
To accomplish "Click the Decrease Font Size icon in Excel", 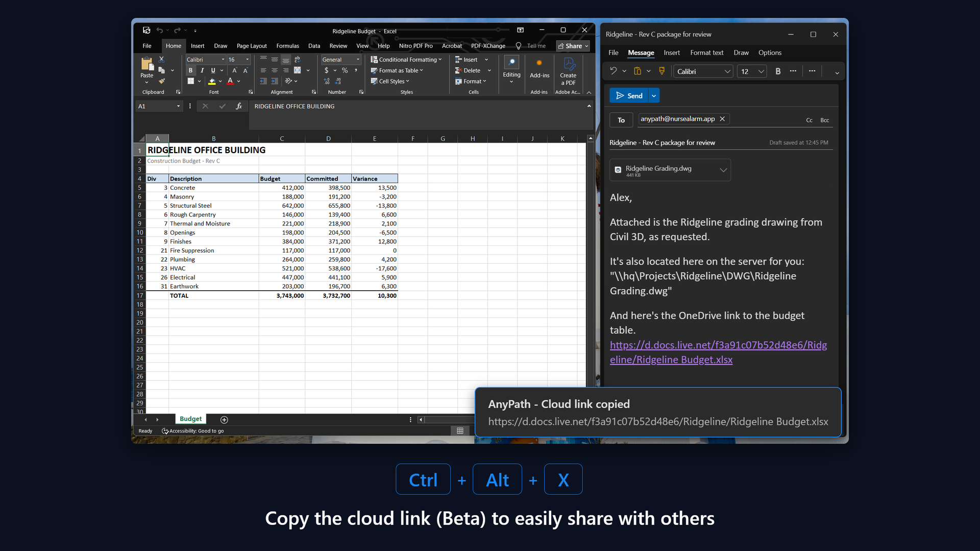I will (x=246, y=70).
